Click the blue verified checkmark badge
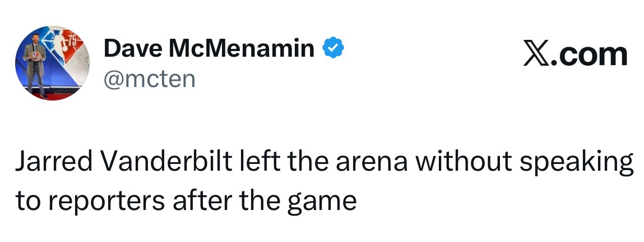This screenshot has width=644, height=242. [332, 49]
